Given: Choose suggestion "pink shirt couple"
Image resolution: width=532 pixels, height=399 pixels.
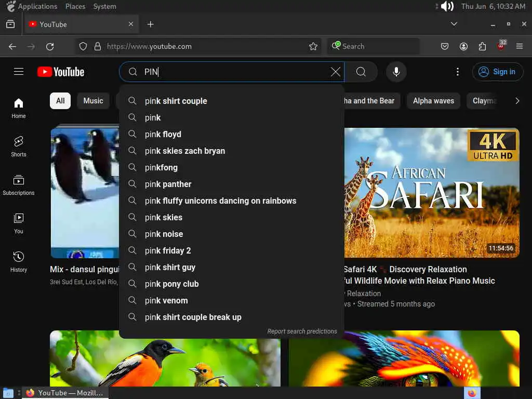Looking at the screenshot, I should click(231, 101).
